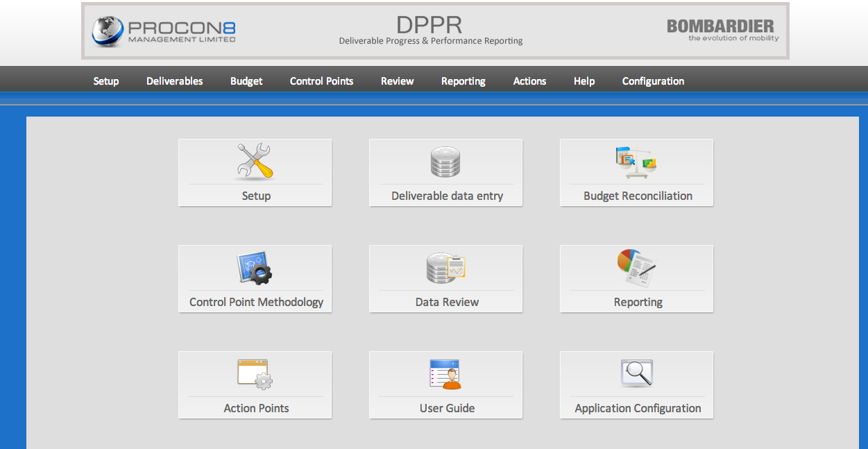The height and width of the screenshot is (449, 868).
Task: Open the Control Points menu
Action: (321, 81)
